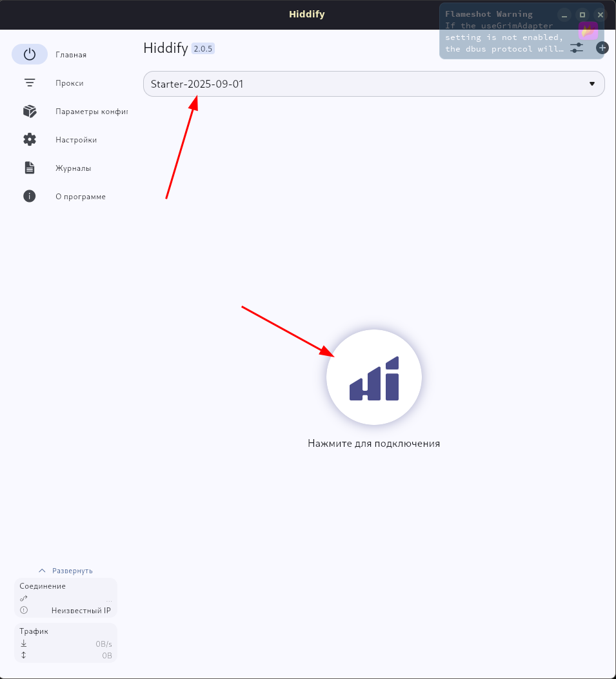Screen dimensions: 616x679
Task: Tap the Hiddify connect button
Action: point(374,377)
